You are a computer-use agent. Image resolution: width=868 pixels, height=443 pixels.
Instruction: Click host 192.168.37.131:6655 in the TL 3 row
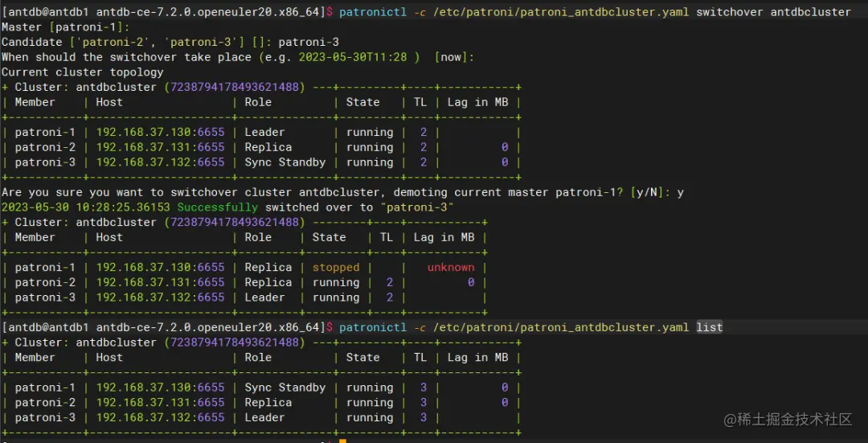tap(161, 403)
